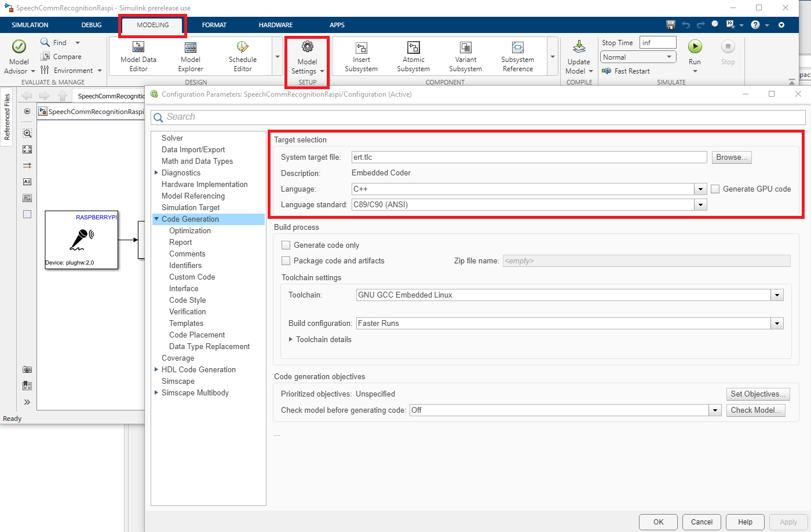Click the Set Objectives button

tap(758, 394)
